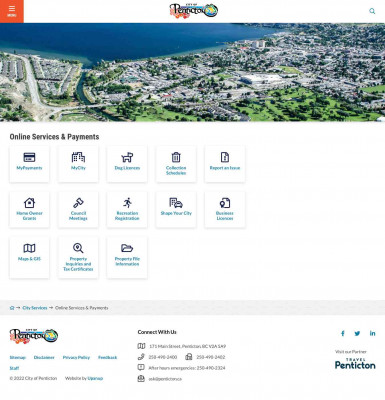Screen dimensions: 385x400
Task: Click the footer City of Penticton logo
Action: click(x=34, y=336)
